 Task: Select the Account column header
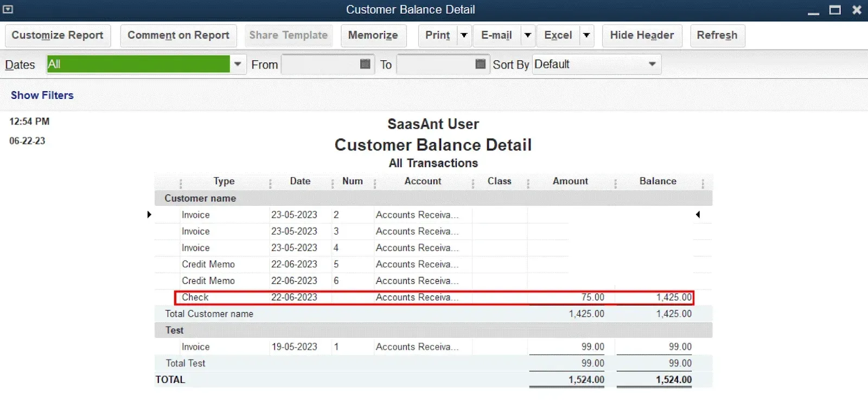(x=423, y=181)
